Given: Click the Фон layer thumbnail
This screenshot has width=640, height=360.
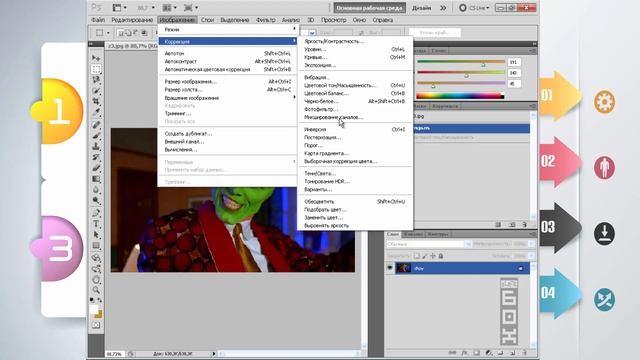Looking at the screenshot, I should click(403, 268).
